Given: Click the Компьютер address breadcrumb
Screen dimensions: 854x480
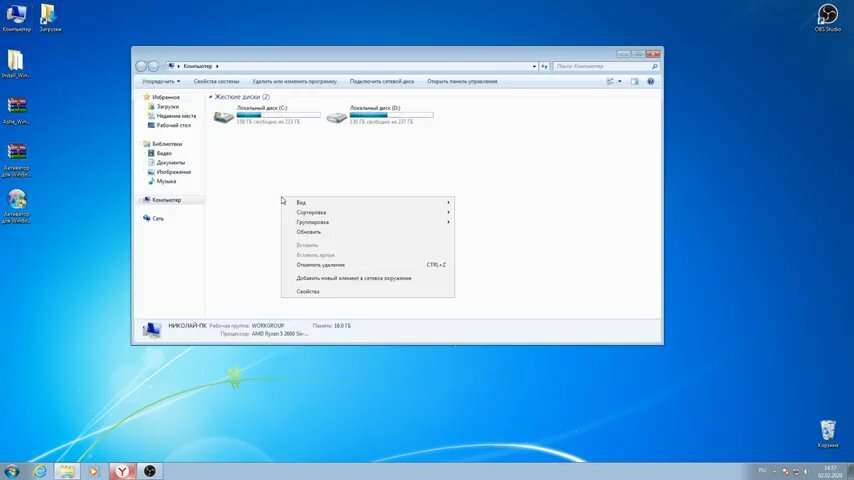Looking at the screenshot, I should click(x=197, y=66).
